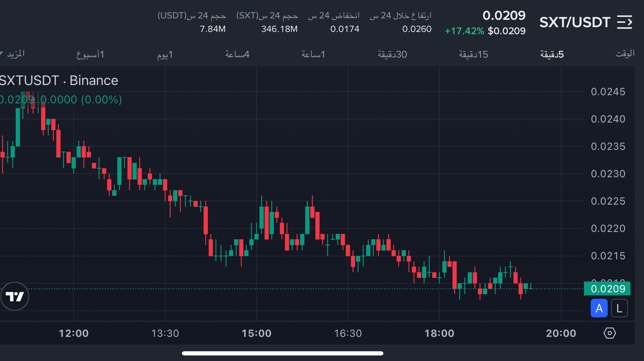Tap the SXT volume value 346.18M
644x361 pixels.
pyautogui.click(x=279, y=29)
